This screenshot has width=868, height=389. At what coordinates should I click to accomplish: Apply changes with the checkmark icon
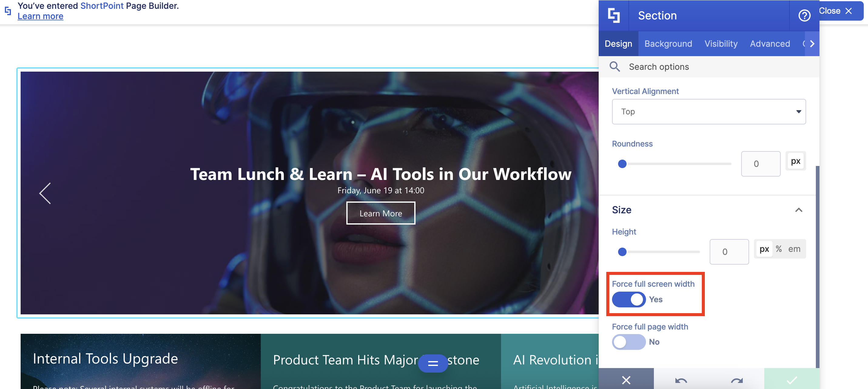click(792, 380)
